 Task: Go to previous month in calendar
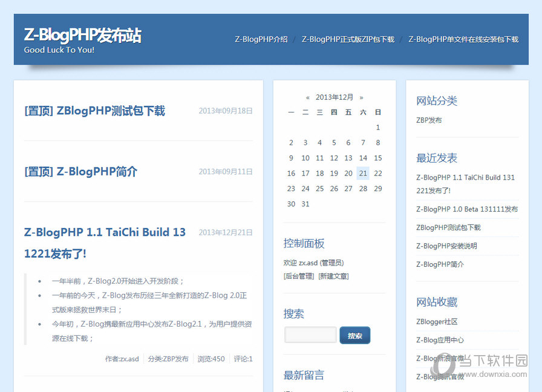click(x=308, y=97)
